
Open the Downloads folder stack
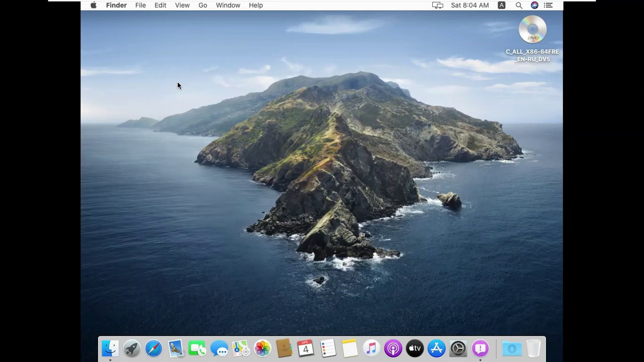[512, 348]
